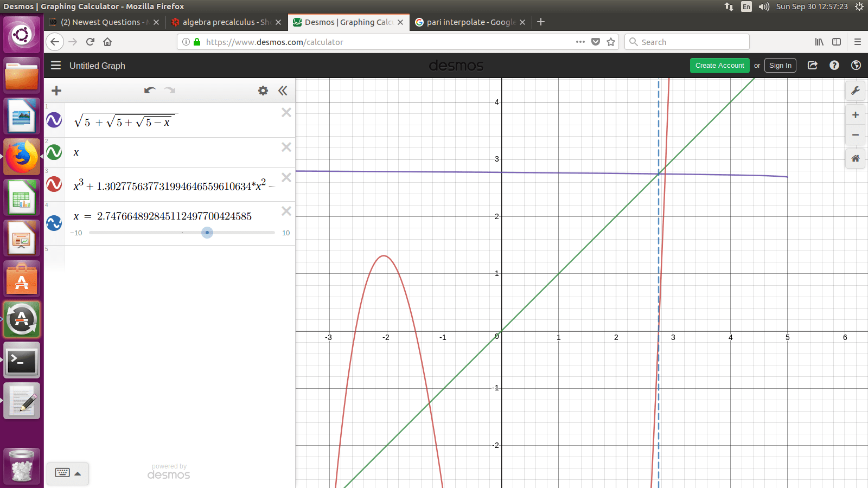This screenshot has height=488, width=868.
Task: Click the Sign In button
Action: [x=780, y=65]
